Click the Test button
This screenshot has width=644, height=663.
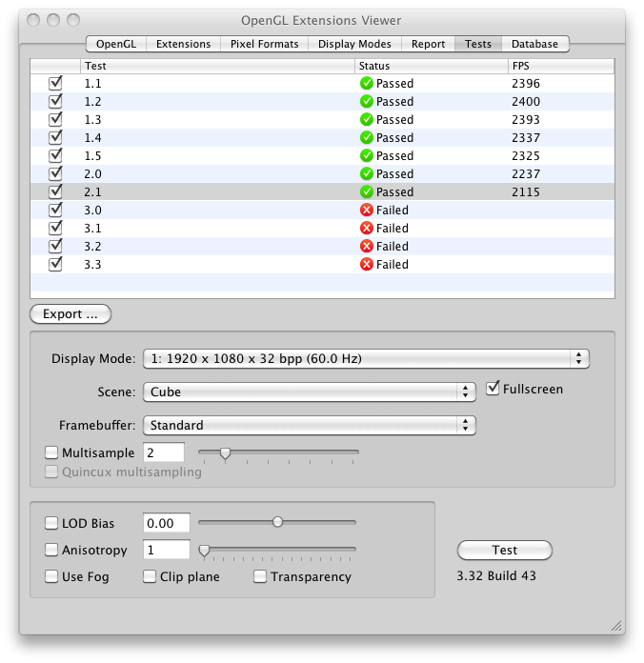505,550
